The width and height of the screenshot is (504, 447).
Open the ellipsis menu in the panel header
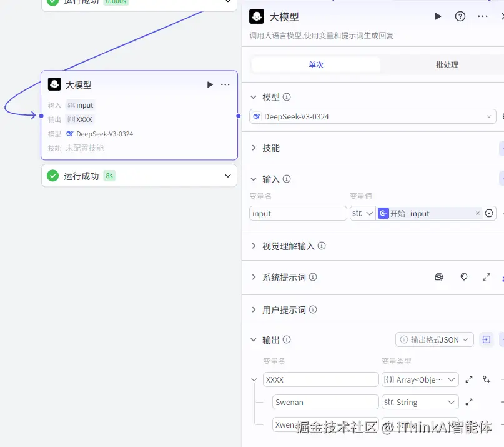(x=482, y=17)
